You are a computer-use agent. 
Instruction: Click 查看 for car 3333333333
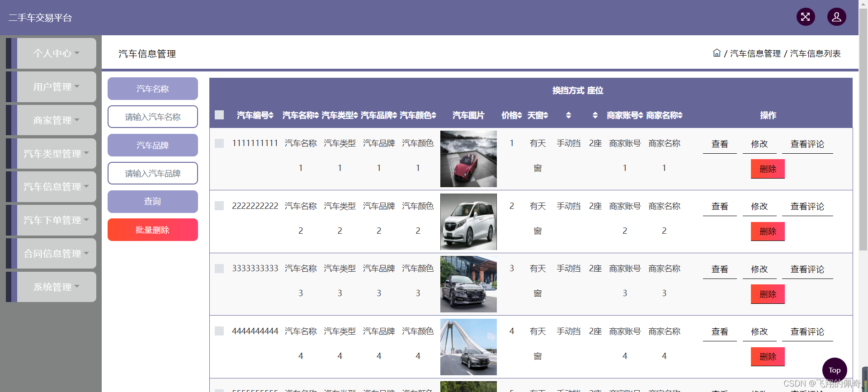click(x=720, y=269)
